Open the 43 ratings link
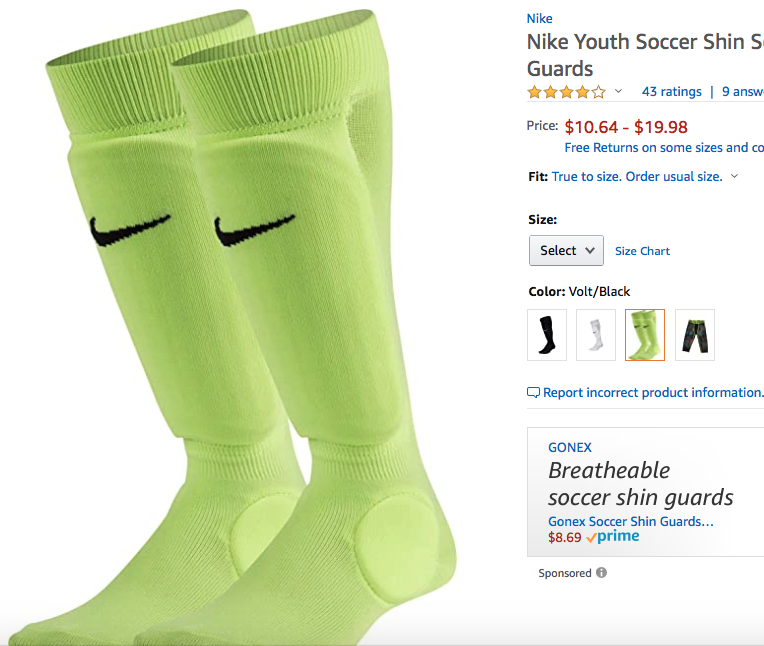The image size is (764, 646). click(x=671, y=92)
